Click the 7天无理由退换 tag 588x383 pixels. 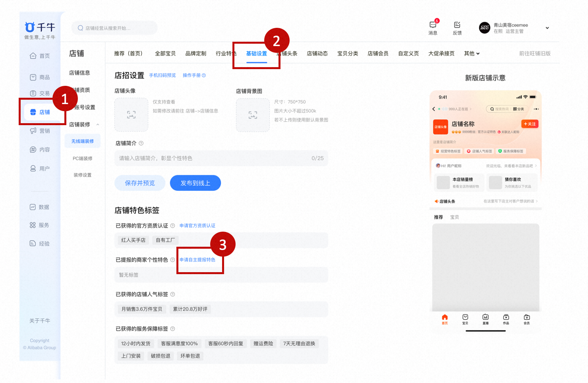click(299, 344)
